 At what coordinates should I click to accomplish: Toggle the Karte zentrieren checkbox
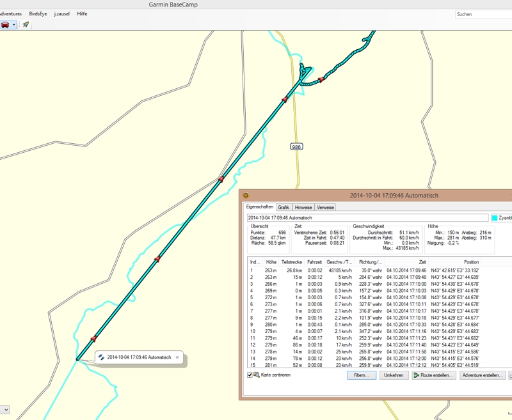pos(250,375)
